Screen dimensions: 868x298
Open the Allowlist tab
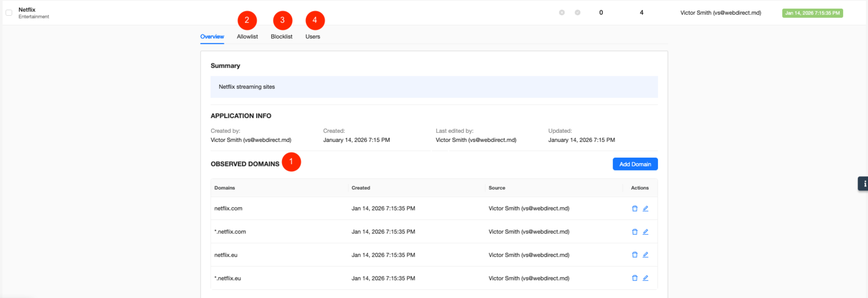tap(247, 37)
